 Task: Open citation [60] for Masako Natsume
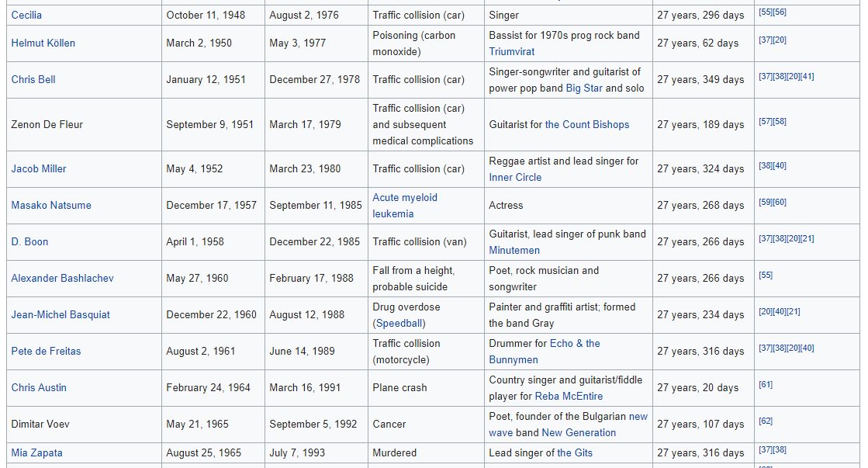click(x=780, y=202)
